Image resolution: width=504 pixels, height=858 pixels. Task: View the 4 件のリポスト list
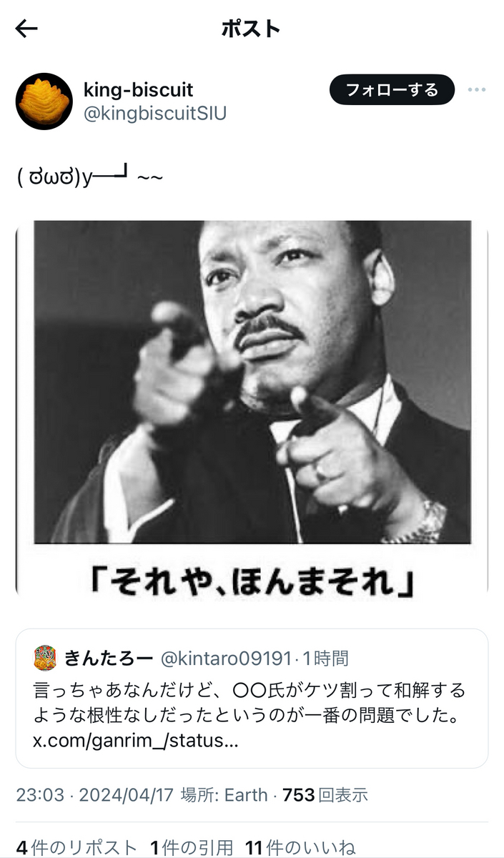76,848
